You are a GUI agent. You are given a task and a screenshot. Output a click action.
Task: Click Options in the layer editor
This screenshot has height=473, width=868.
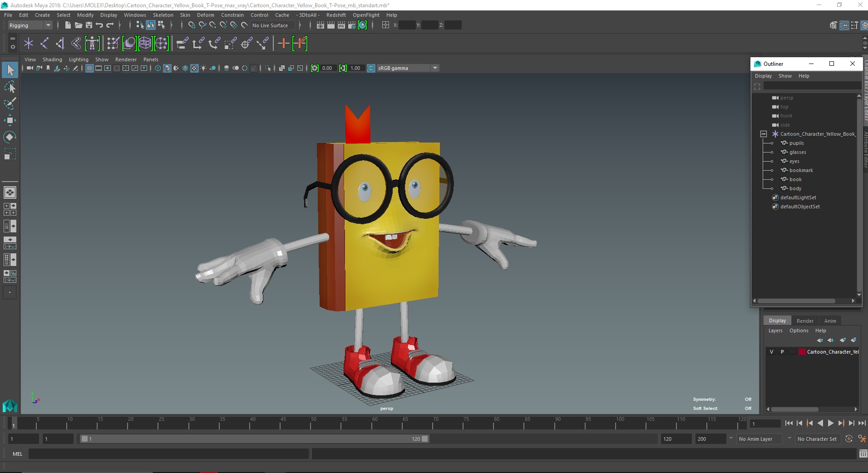click(799, 330)
